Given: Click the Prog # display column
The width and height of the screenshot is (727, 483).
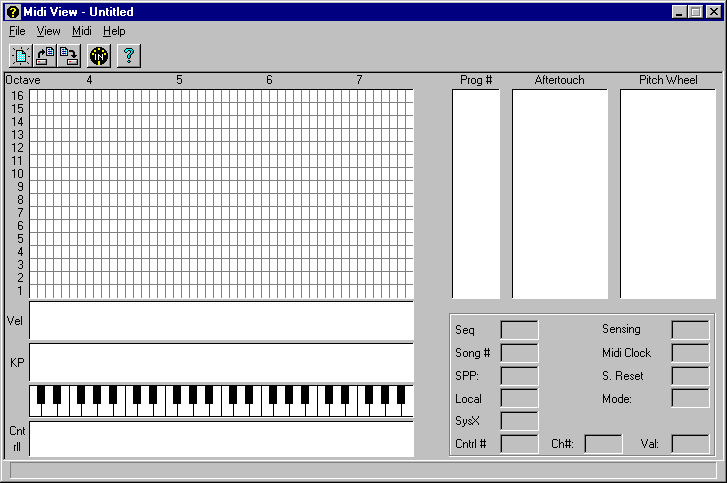Looking at the screenshot, I should (x=476, y=194).
